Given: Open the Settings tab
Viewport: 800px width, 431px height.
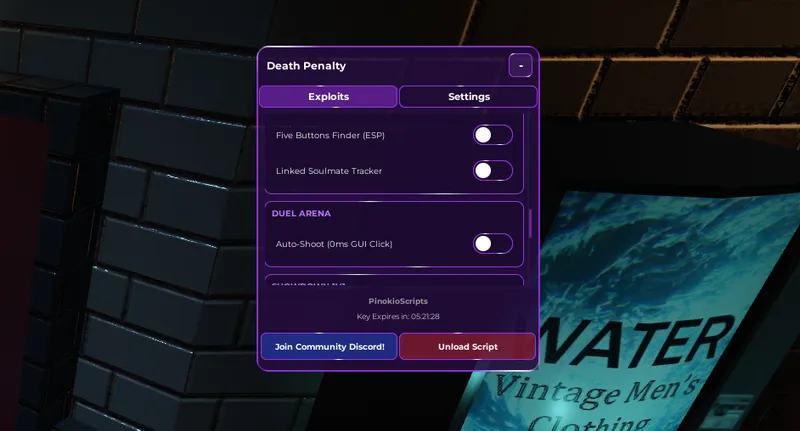Looking at the screenshot, I should click(468, 96).
